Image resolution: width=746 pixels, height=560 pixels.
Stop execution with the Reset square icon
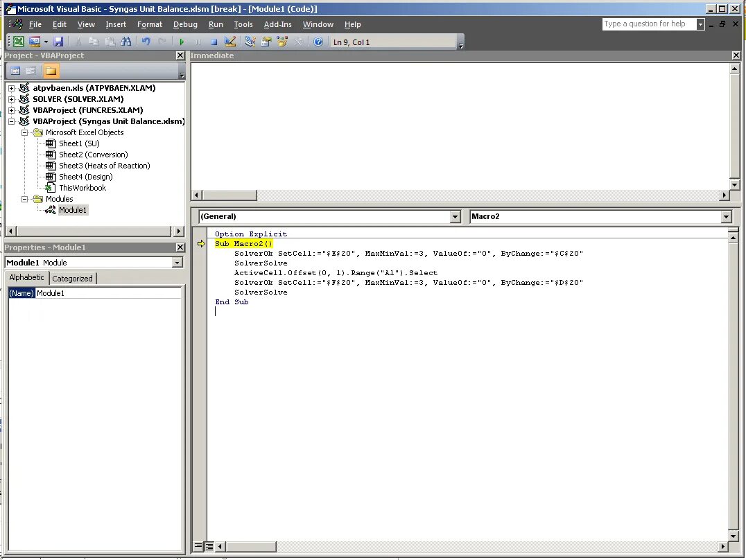tap(214, 42)
